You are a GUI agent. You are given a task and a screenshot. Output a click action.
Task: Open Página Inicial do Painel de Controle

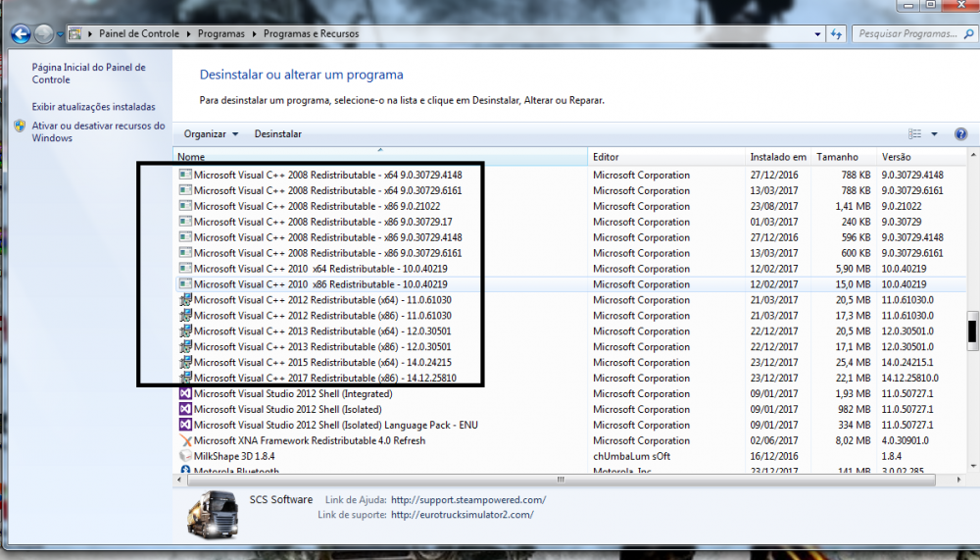coord(89,74)
